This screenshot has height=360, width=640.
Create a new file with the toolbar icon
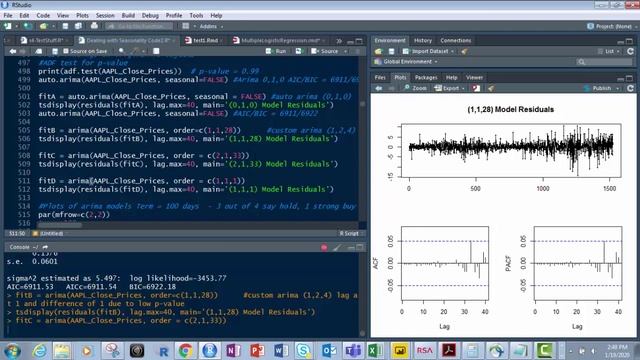click(x=8, y=26)
